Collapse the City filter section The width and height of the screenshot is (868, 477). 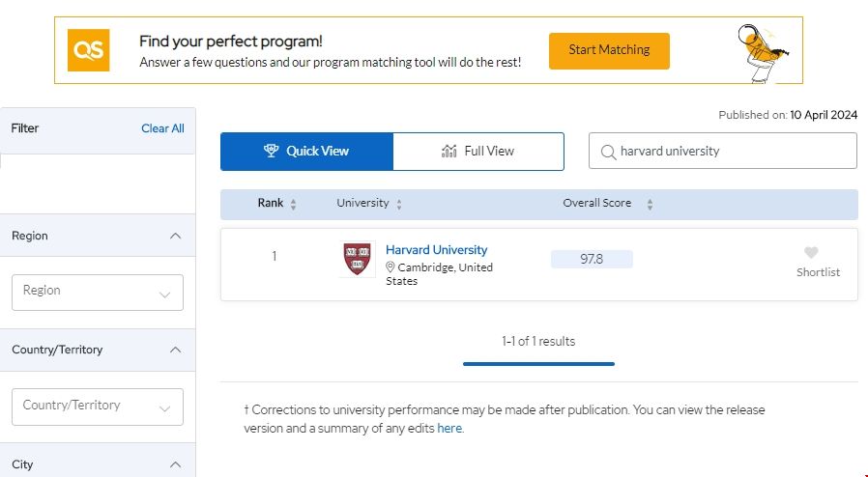pyautogui.click(x=175, y=464)
